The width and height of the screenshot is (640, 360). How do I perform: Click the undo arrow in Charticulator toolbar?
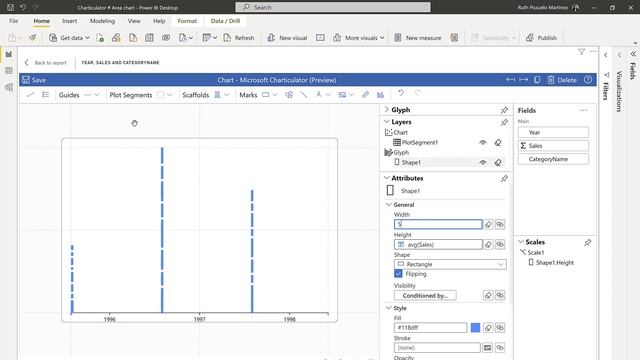[x=401, y=93]
